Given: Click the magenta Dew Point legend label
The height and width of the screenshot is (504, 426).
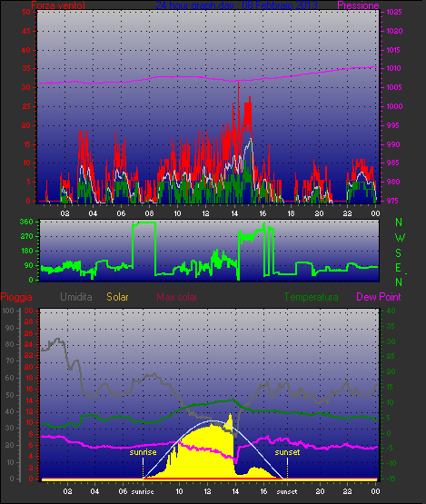Looking at the screenshot, I should pyautogui.click(x=379, y=297).
